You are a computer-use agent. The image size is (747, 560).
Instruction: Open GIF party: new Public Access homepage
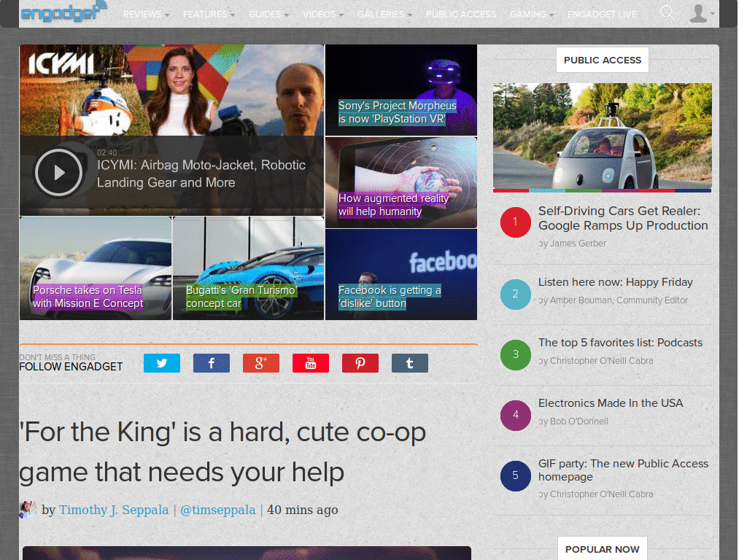(623, 470)
